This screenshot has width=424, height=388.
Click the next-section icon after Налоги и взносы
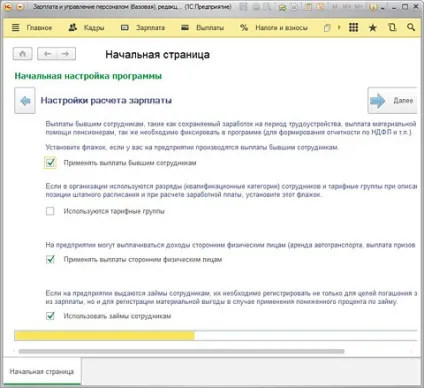click(x=327, y=28)
